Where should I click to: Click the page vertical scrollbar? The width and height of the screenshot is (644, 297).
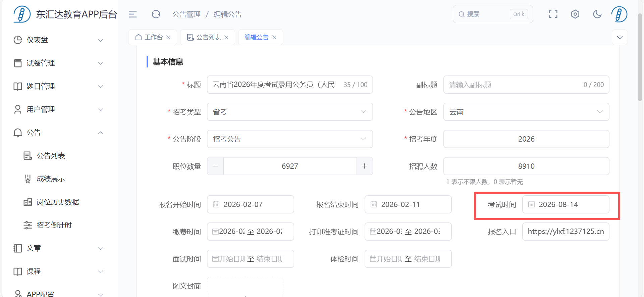tap(640, 57)
